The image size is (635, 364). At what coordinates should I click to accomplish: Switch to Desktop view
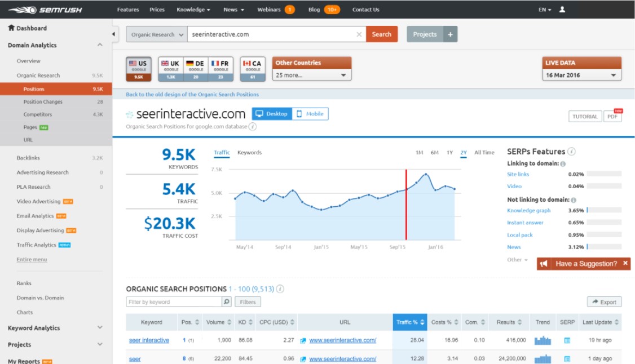click(272, 114)
